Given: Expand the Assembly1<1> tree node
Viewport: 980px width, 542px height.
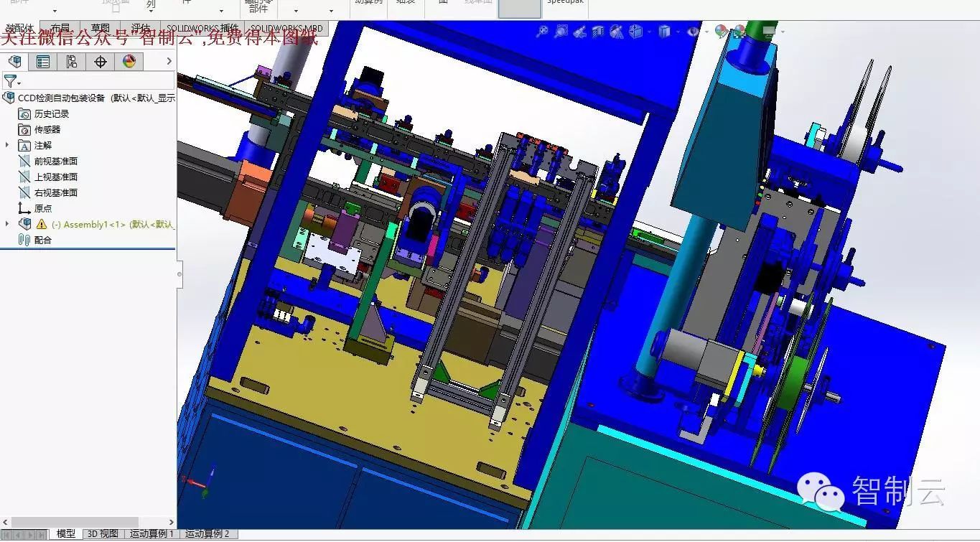Looking at the screenshot, I should point(7,224).
